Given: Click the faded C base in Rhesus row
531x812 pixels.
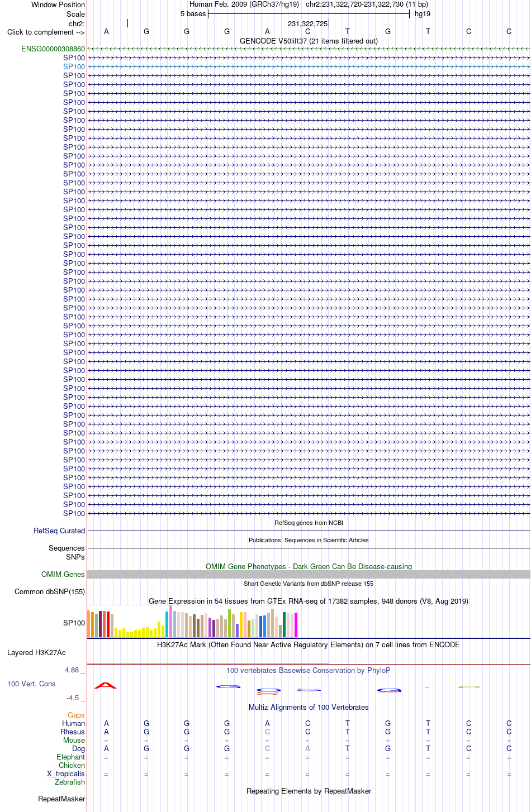Looking at the screenshot, I should point(267,732).
